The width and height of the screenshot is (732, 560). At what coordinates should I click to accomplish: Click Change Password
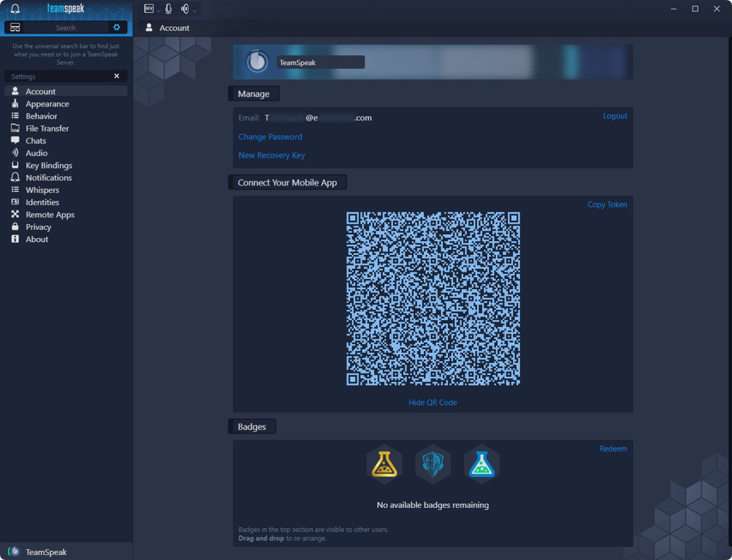[270, 137]
